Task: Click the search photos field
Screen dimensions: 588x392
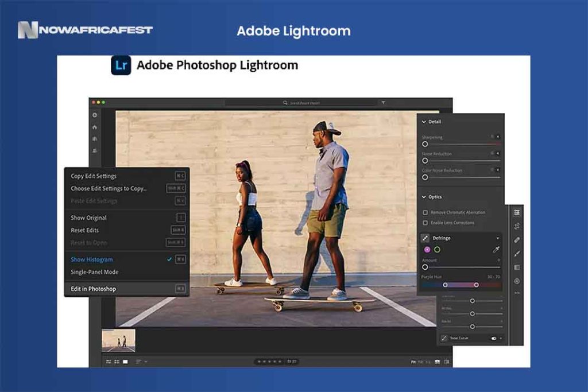Action: click(x=301, y=102)
